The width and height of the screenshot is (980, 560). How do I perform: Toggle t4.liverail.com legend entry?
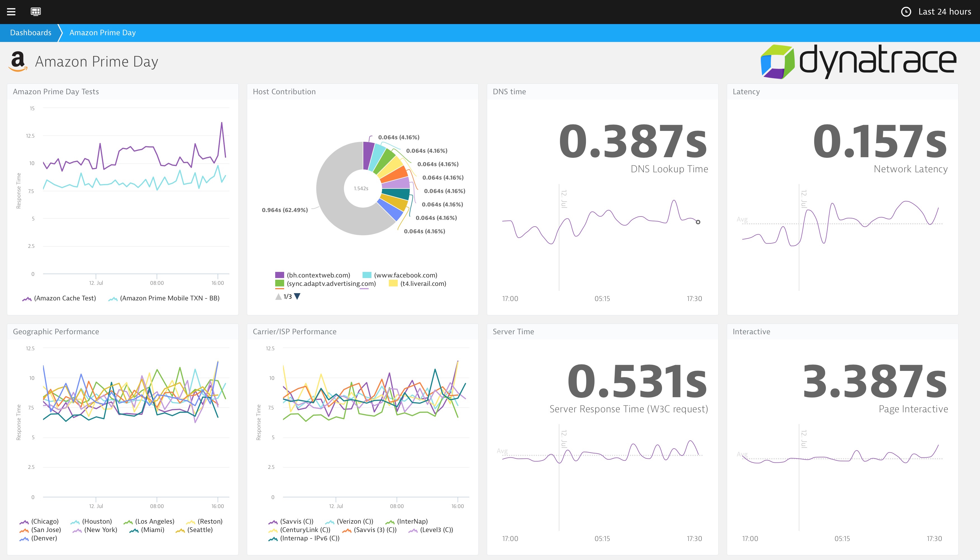click(x=418, y=283)
